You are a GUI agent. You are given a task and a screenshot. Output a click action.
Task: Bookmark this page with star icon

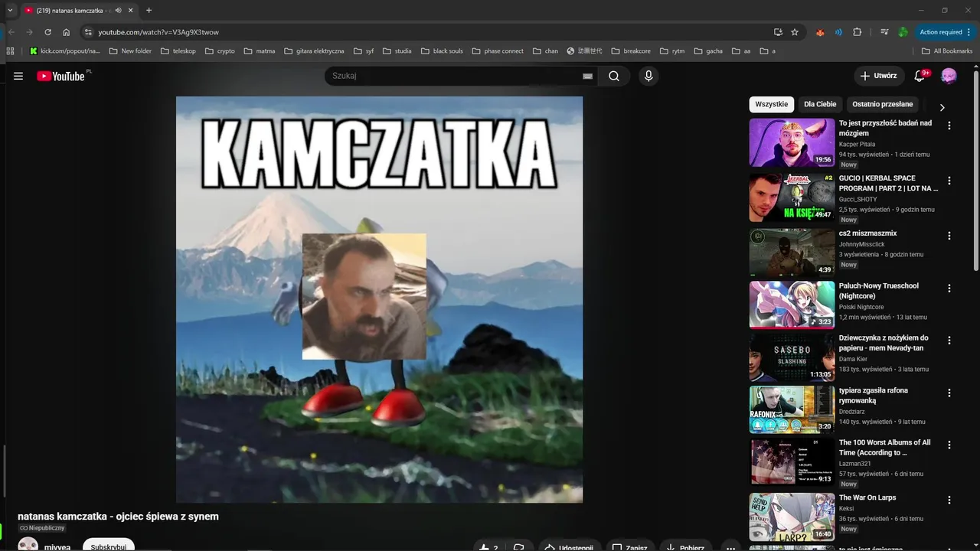click(x=795, y=32)
